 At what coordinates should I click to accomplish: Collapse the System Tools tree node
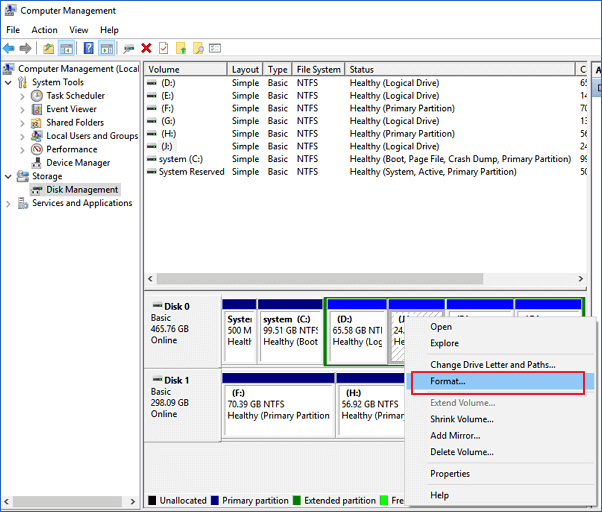pos(9,83)
